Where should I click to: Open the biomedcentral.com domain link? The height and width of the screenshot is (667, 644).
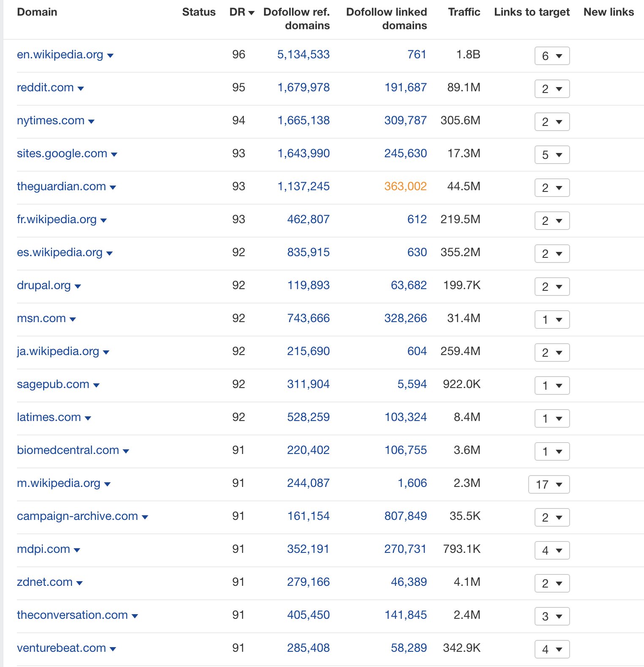68,450
